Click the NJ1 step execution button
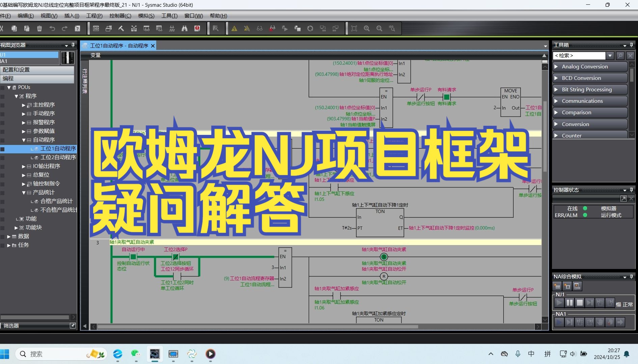The width and height of the screenshot is (638, 364). click(590, 303)
